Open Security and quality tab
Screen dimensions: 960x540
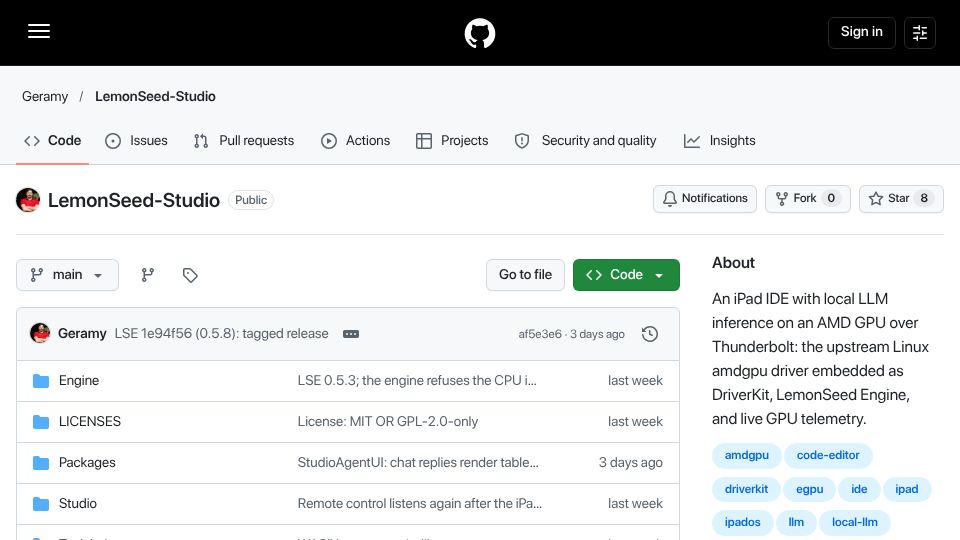click(585, 141)
